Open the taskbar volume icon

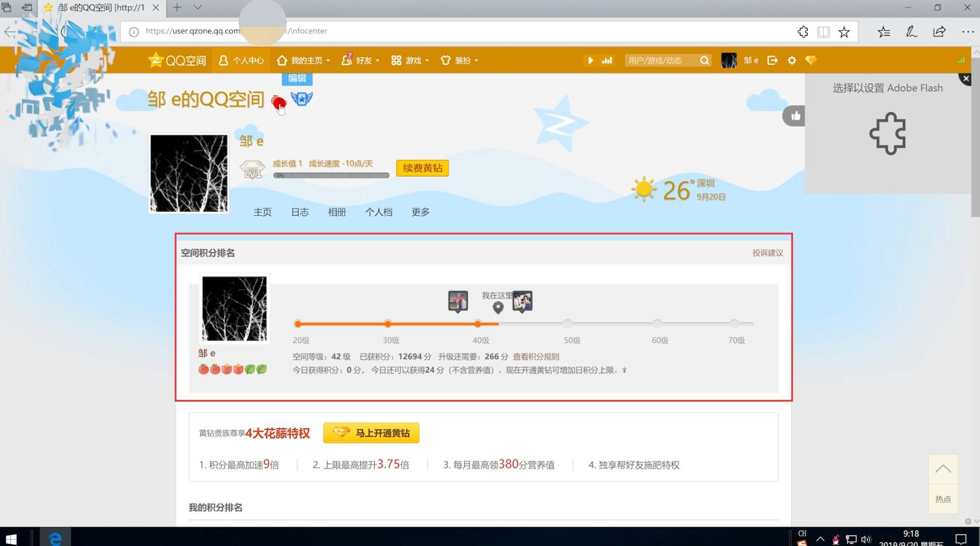865,540
